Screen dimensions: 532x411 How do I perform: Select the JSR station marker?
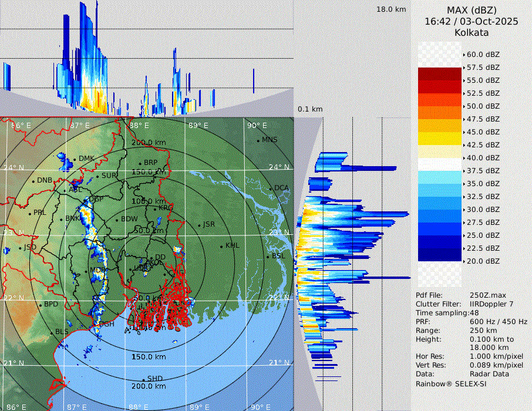(x=198, y=225)
